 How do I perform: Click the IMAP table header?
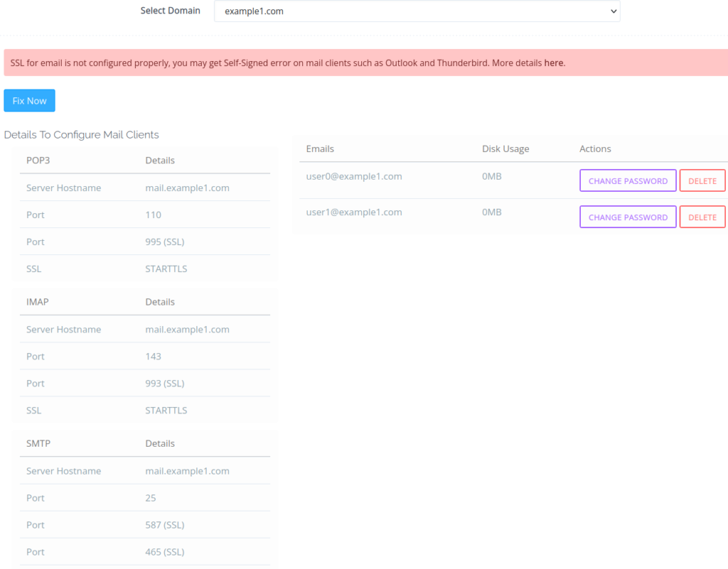pos(38,302)
